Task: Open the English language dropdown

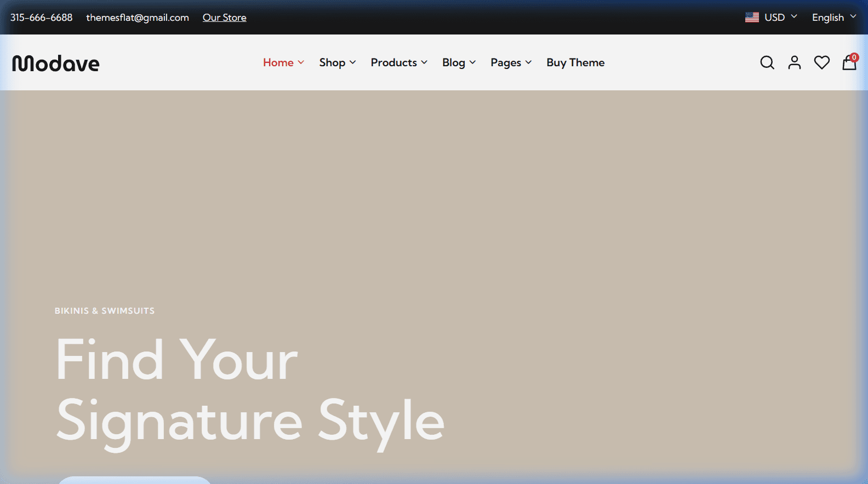Action: click(x=833, y=18)
